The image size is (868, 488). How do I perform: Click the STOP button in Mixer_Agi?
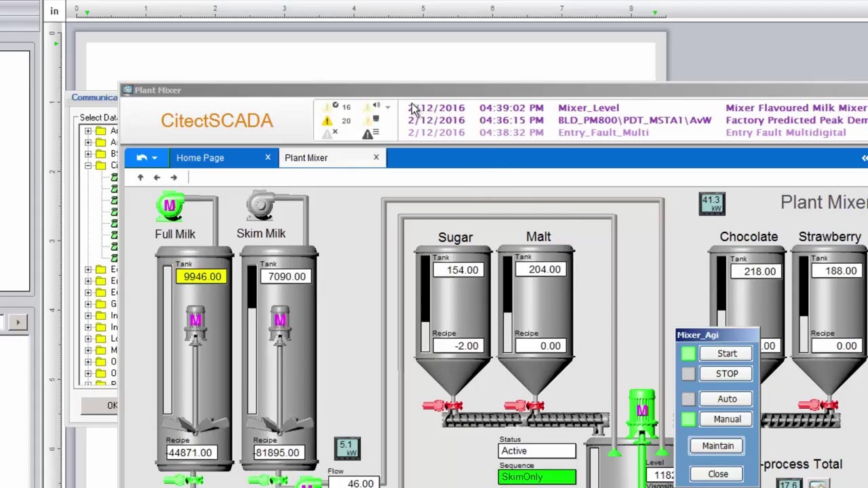(x=727, y=374)
